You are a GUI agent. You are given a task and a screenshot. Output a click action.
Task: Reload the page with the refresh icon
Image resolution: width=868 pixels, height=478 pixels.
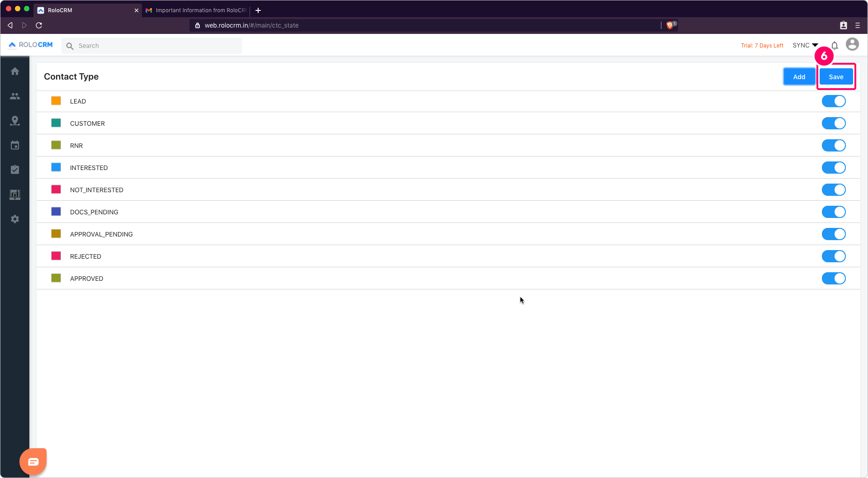click(39, 25)
